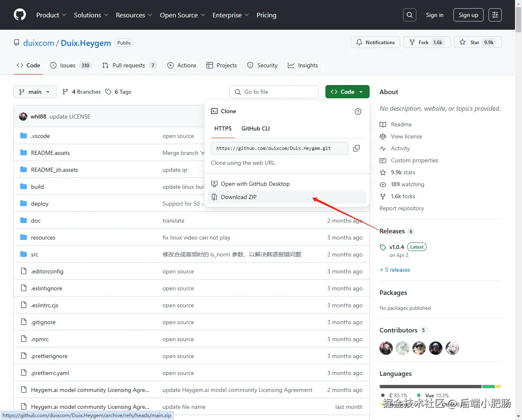The image size is (522, 420).
Task: Open the + 5 releases link
Action: 395,270
